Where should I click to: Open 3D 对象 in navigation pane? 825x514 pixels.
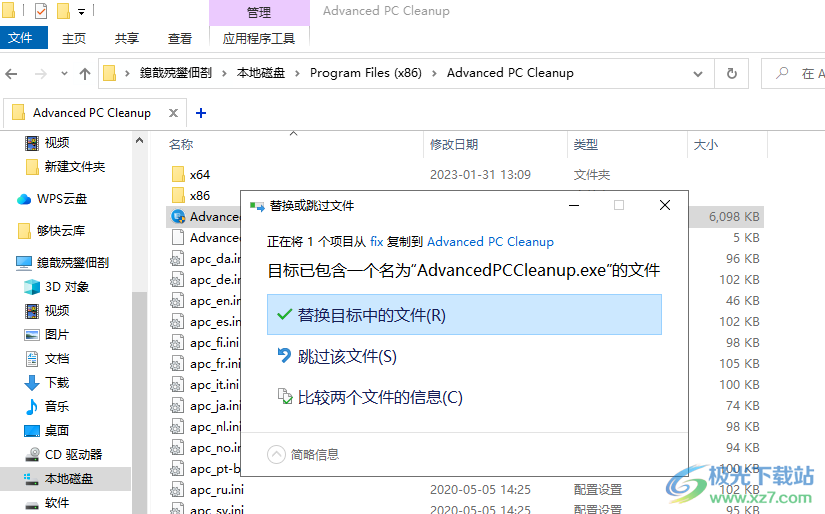(x=67, y=287)
